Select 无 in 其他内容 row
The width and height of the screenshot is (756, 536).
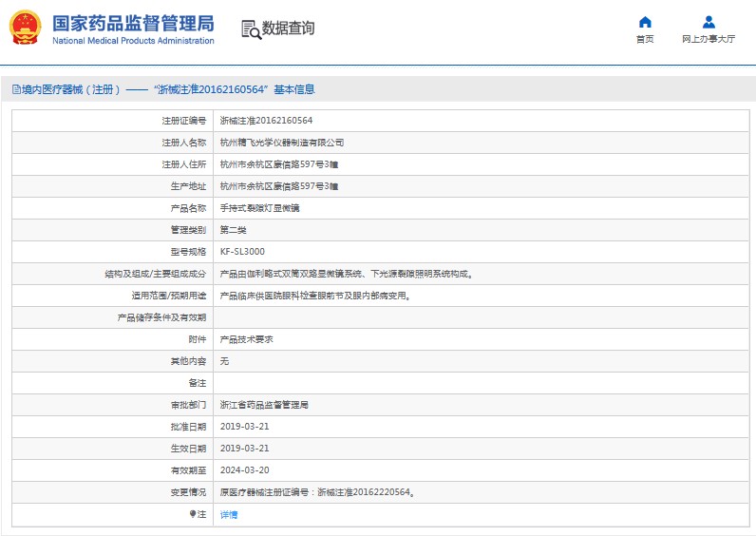[224, 361]
